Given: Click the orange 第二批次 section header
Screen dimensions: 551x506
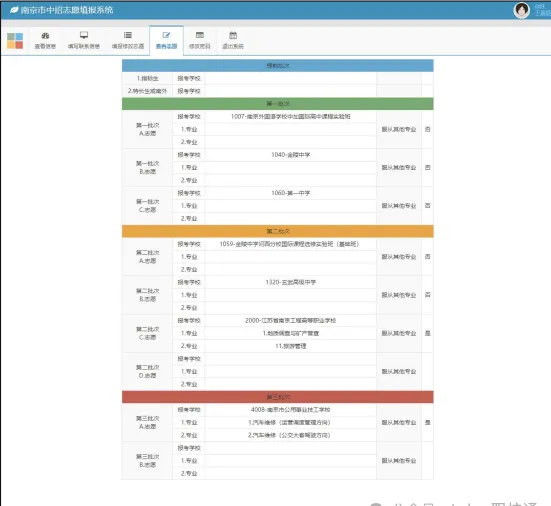Looking at the screenshot, I should pos(278,231).
